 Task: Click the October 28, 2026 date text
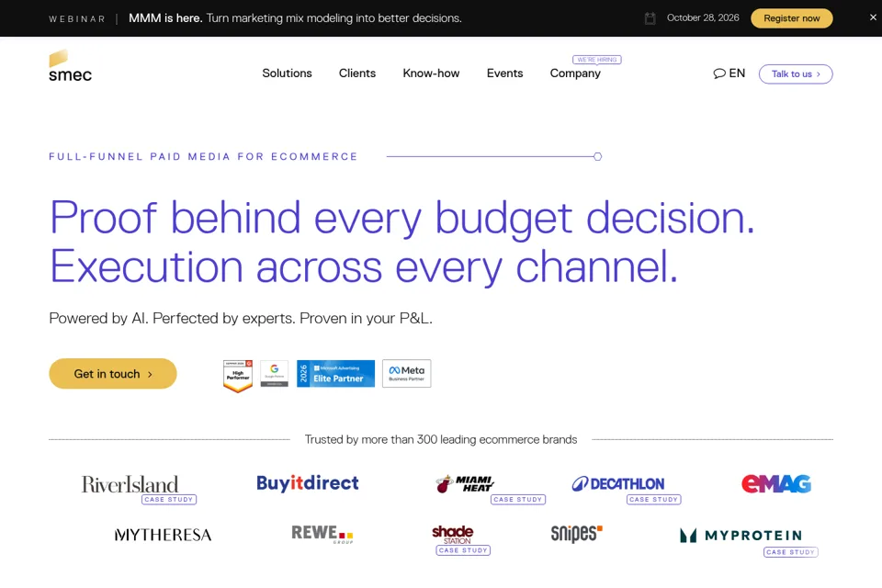(703, 18)
